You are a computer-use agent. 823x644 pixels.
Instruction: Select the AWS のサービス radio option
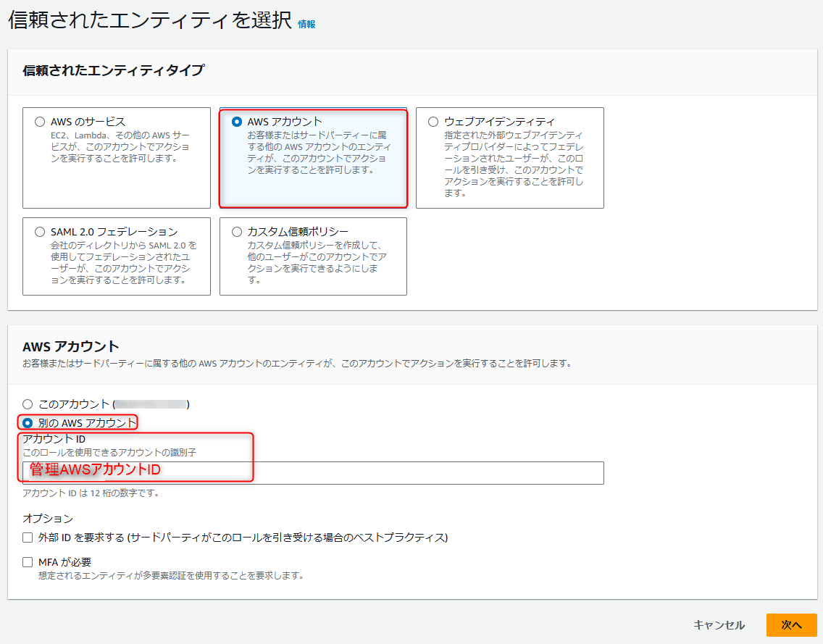click(40, 122)
